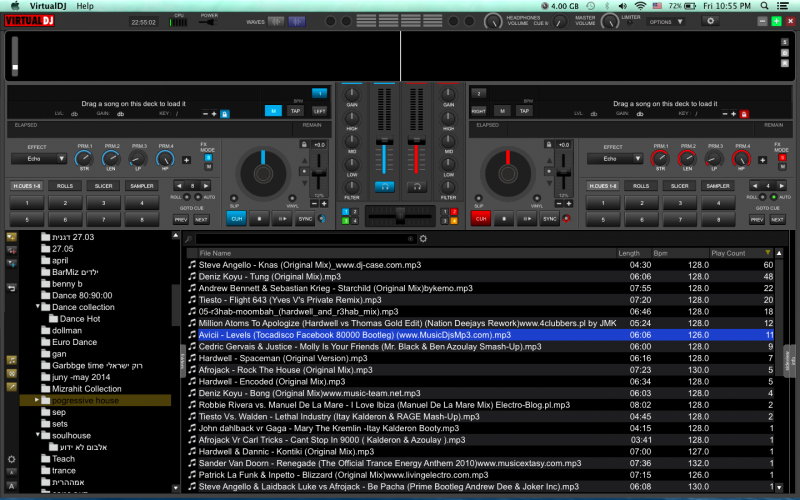This screenshot has width=800, height=500.
Task: Click the SYNC button on left deck
Action: tap(306, 218)
